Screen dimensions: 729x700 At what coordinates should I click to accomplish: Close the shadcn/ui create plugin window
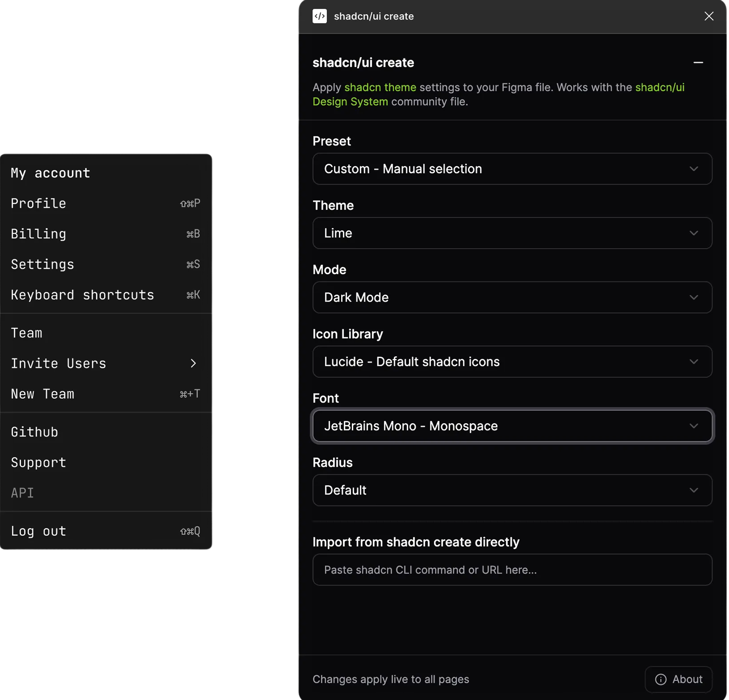(709, 16)
